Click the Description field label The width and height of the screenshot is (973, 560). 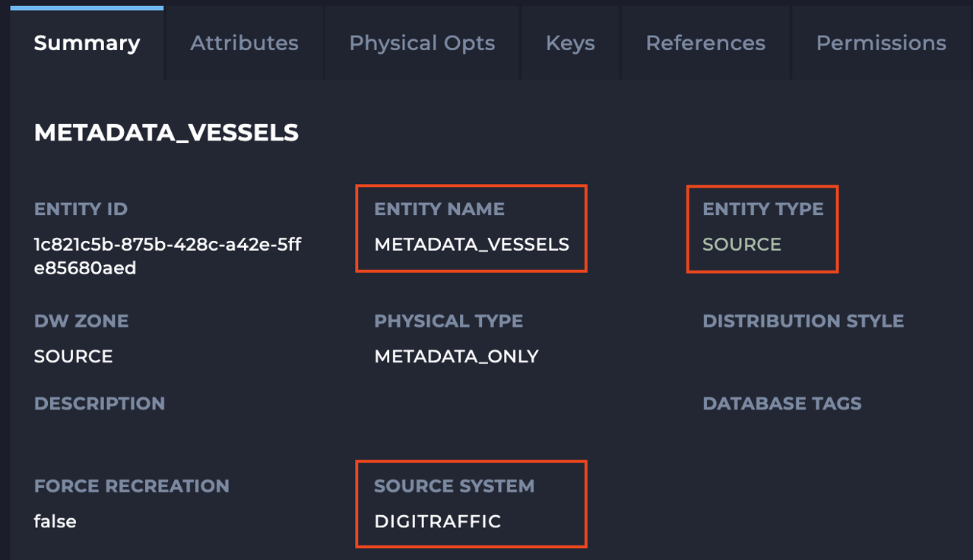coord(100,403)
